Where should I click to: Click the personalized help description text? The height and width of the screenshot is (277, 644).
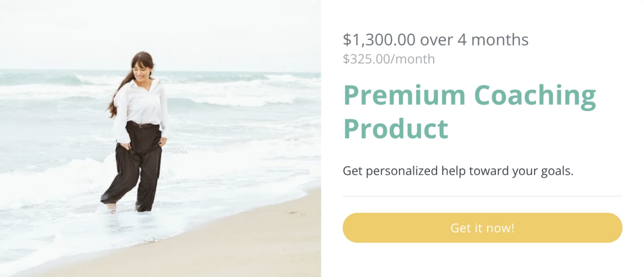pos(458,171)
